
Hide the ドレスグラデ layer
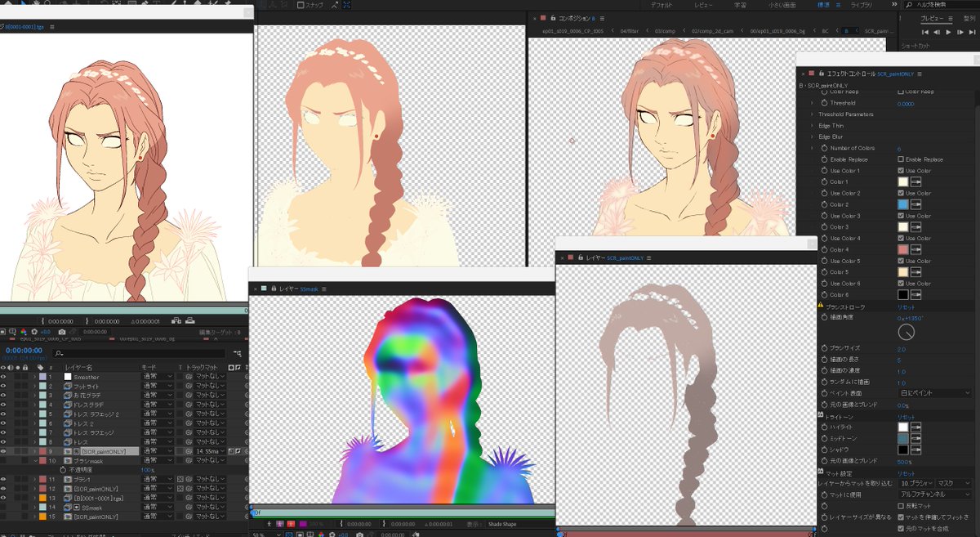pyautogui.click(x=3, y=404)
